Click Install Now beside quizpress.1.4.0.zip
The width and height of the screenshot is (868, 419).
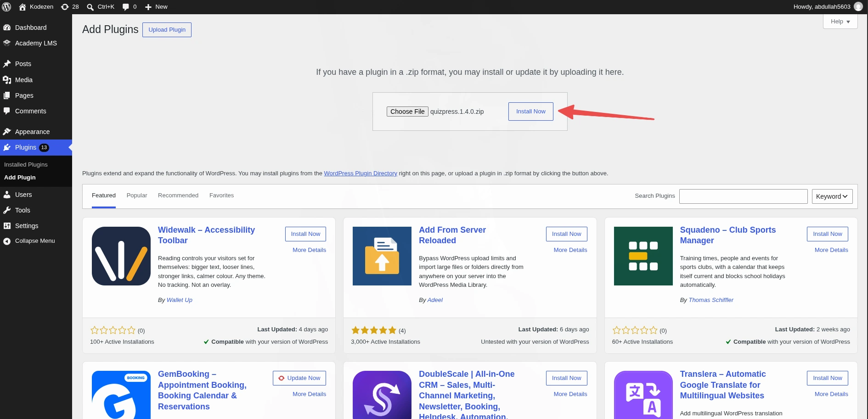point(531,112)
